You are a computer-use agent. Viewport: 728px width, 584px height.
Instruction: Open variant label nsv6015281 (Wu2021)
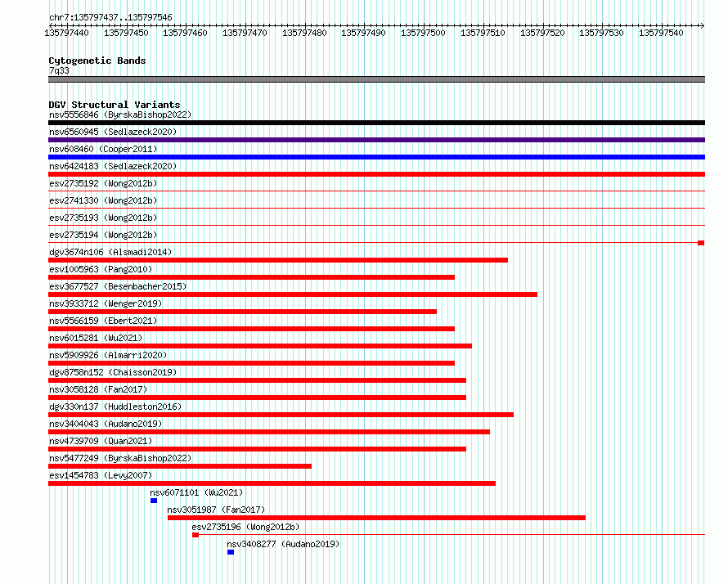[96, 338]
